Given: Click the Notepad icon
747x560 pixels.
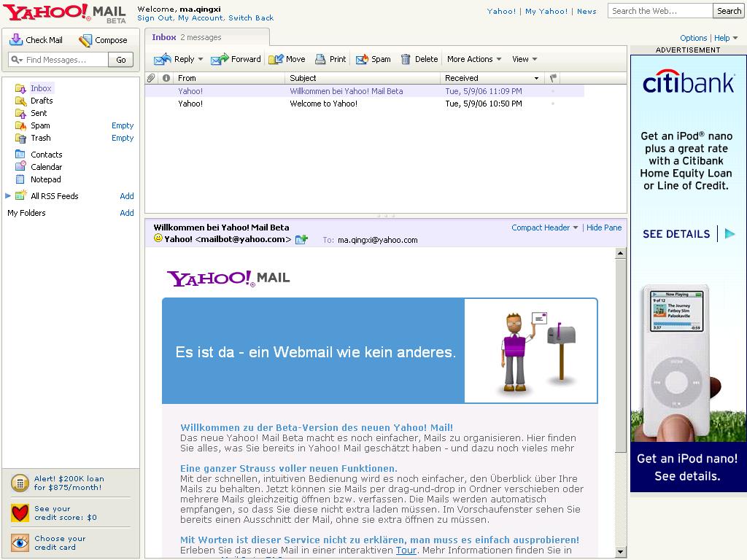Looking at the screenshot, I should pos(20,179).
